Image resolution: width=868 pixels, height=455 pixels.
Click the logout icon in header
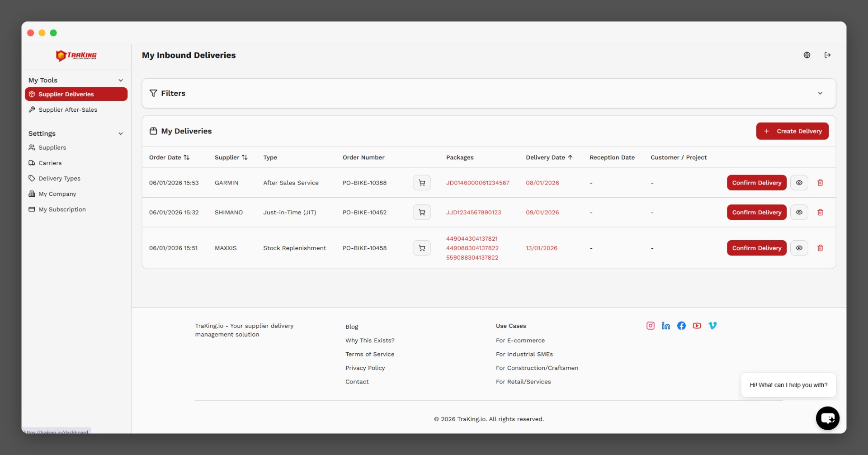pos(828,55)
